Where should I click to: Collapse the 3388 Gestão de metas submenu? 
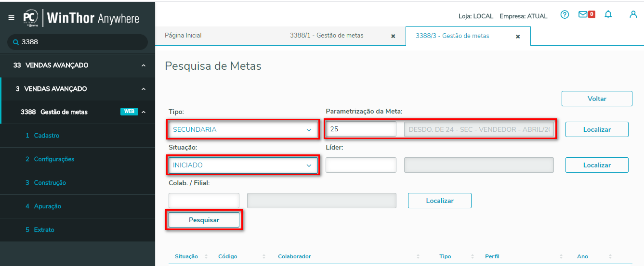click(143, 112)
